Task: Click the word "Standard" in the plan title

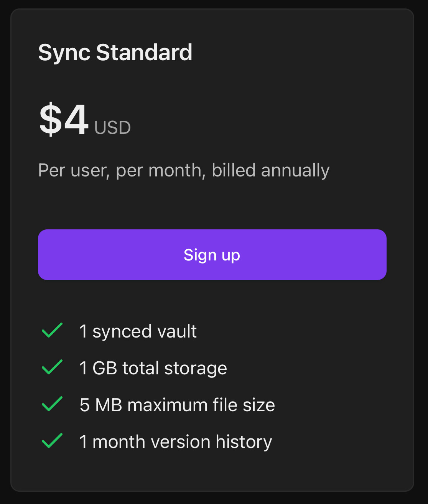Action: tap(144, 52)
